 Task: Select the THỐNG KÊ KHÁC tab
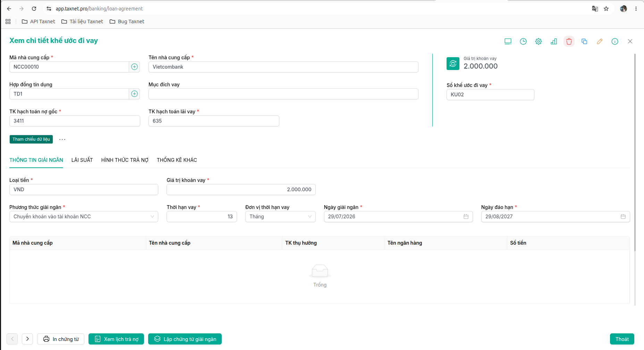point(177,160)
